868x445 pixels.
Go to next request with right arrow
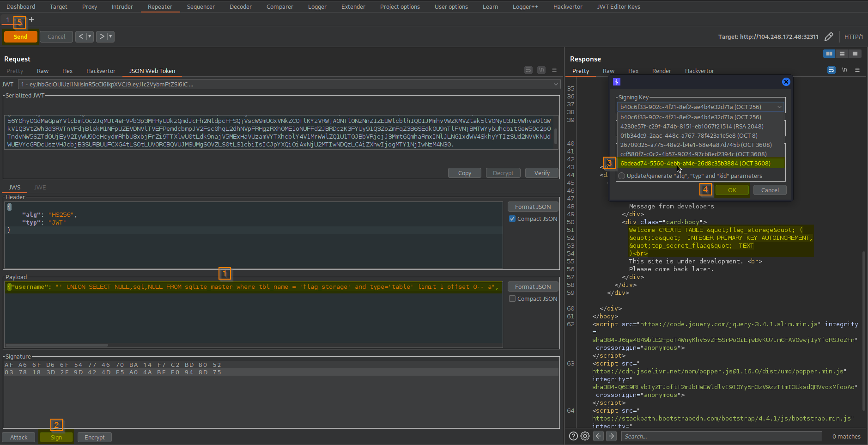[102, 37]
